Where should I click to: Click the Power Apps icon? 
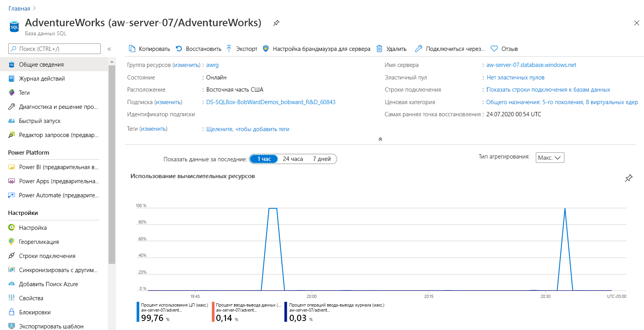coord(11,181)
